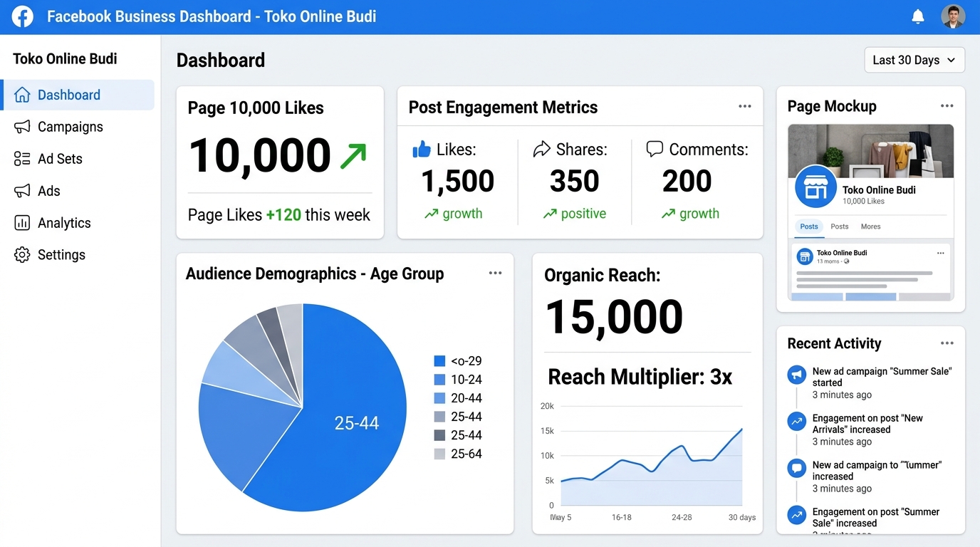Click Toko Online Budi page name in mockup
Viewport: 980px width, 547px height.
[x=879, y=190]
